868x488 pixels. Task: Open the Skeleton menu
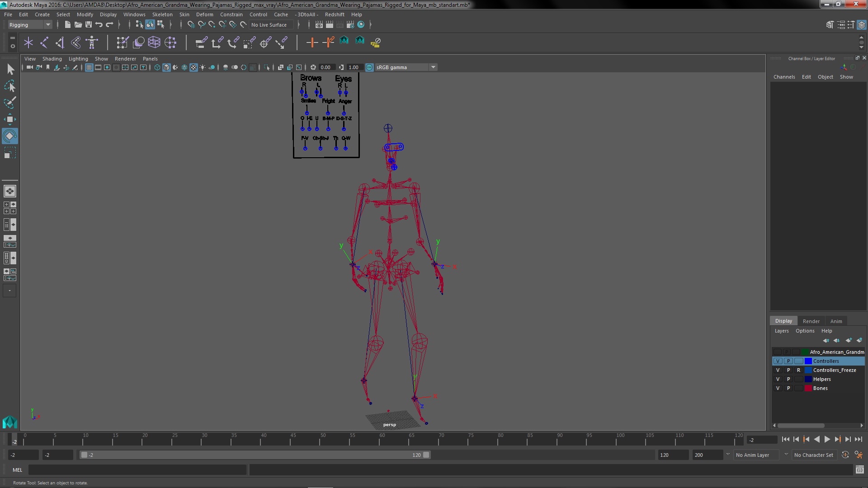tap(161, 14)
